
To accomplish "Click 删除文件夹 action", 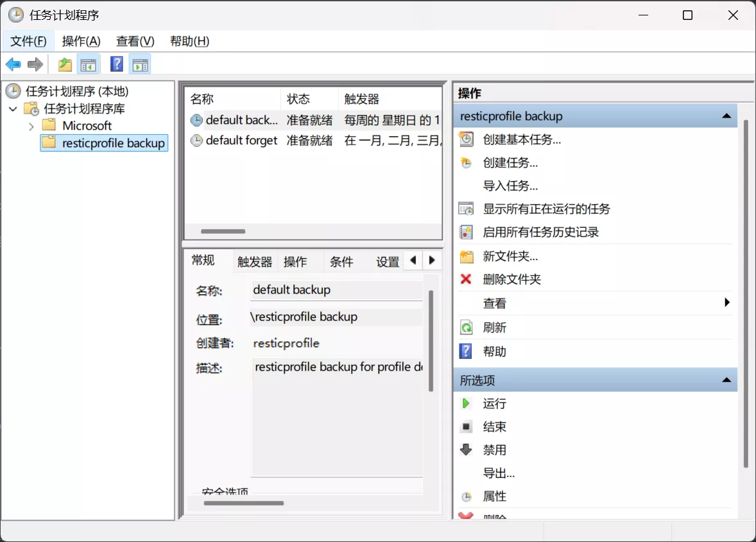I will pos(512,279).
